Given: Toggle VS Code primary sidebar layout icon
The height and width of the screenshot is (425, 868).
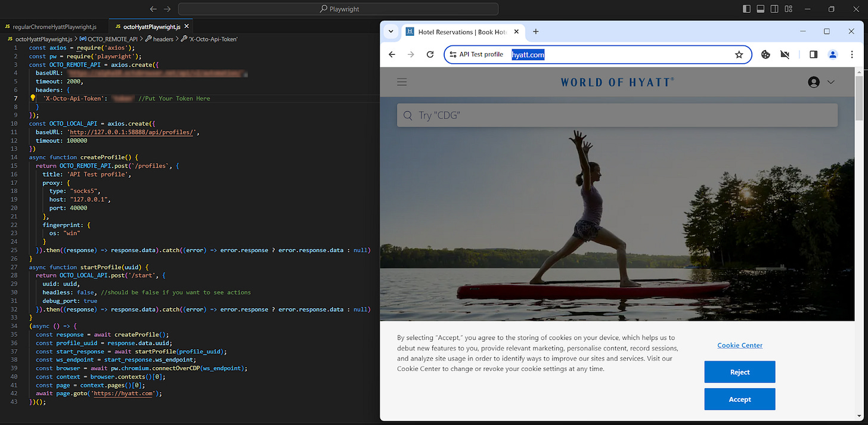Looking at the screenshot, I should [747, 9].
